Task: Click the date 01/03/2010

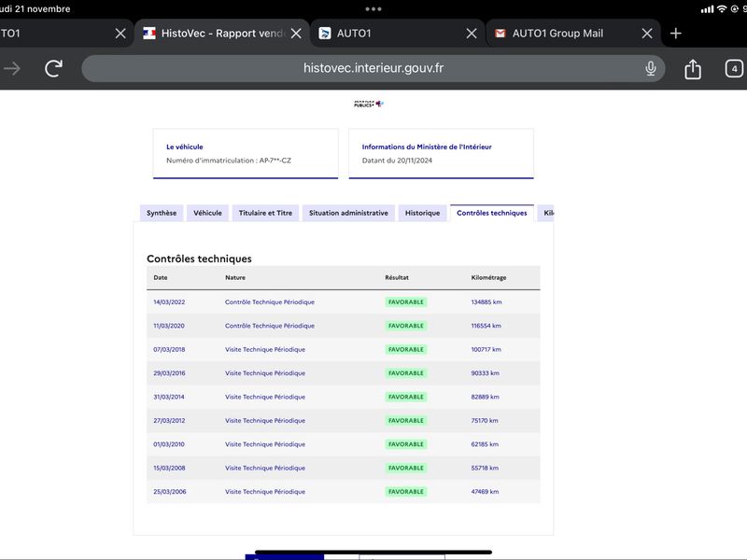Action: [x=169, y=444]
